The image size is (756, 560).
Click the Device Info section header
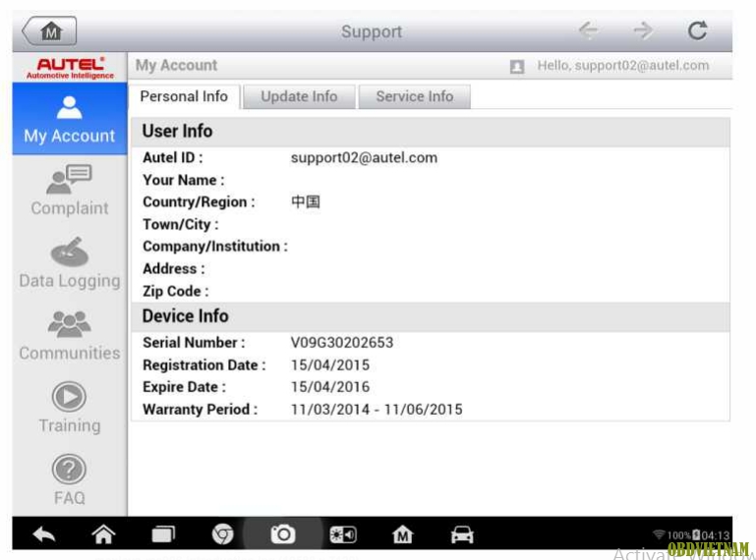[430, 316]
